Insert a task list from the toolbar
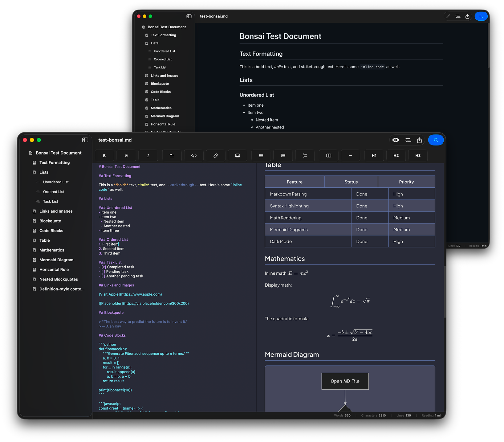This screenshot has height=442, width=504. 305,156
